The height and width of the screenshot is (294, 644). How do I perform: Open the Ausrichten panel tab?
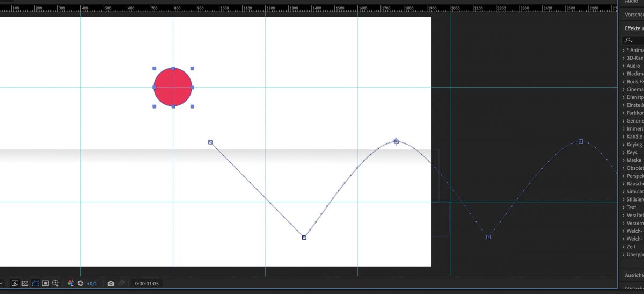click(x=634, y=275)
